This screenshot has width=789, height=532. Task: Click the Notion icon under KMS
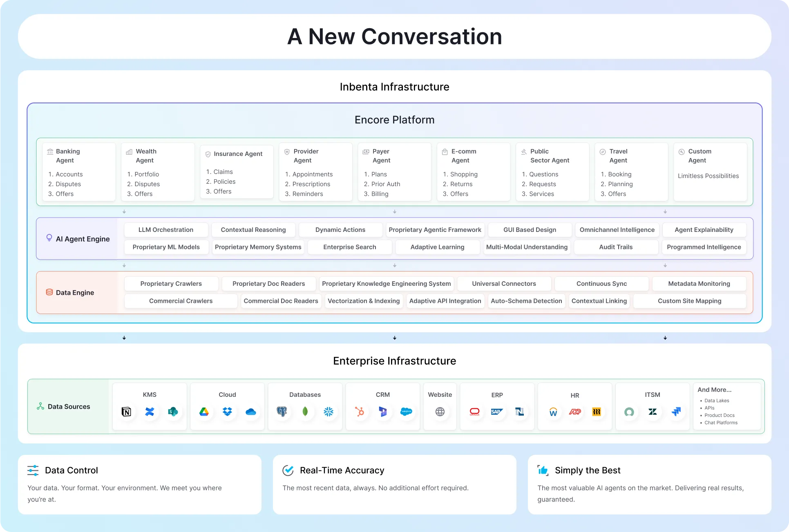127,412
